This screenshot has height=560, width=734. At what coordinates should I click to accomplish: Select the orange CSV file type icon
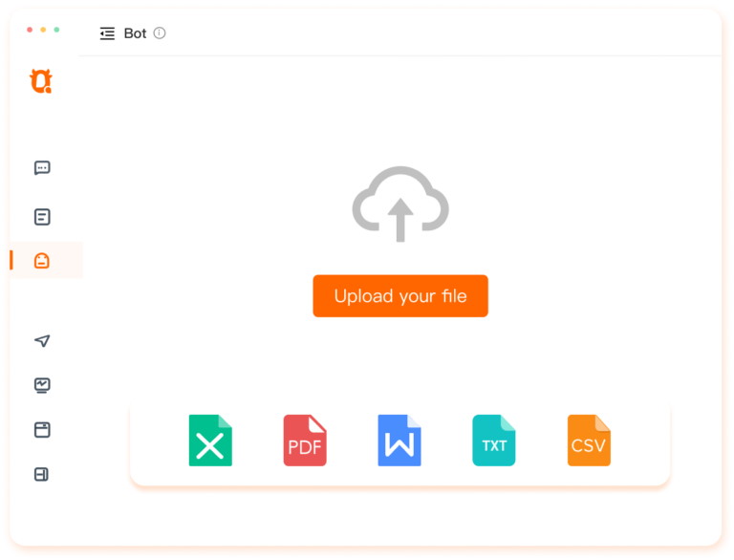589,441
